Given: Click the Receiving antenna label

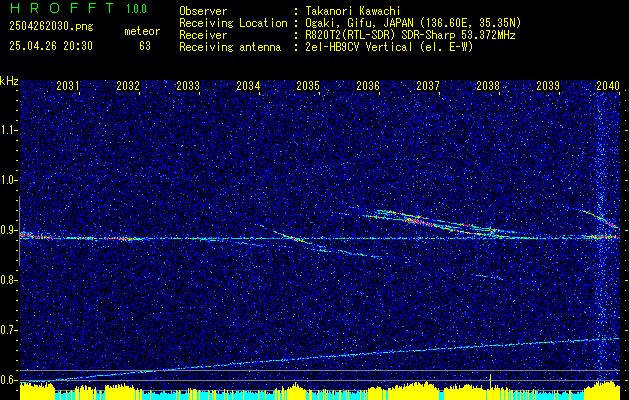Looking at the screenshot, I should (x=230, y=47).
